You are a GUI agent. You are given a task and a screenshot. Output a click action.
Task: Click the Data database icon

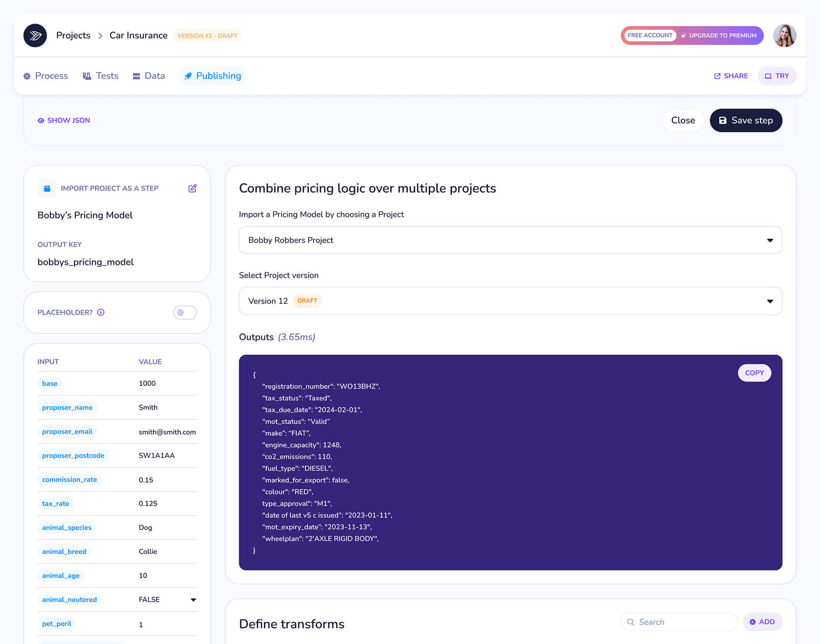pos(136,76)
